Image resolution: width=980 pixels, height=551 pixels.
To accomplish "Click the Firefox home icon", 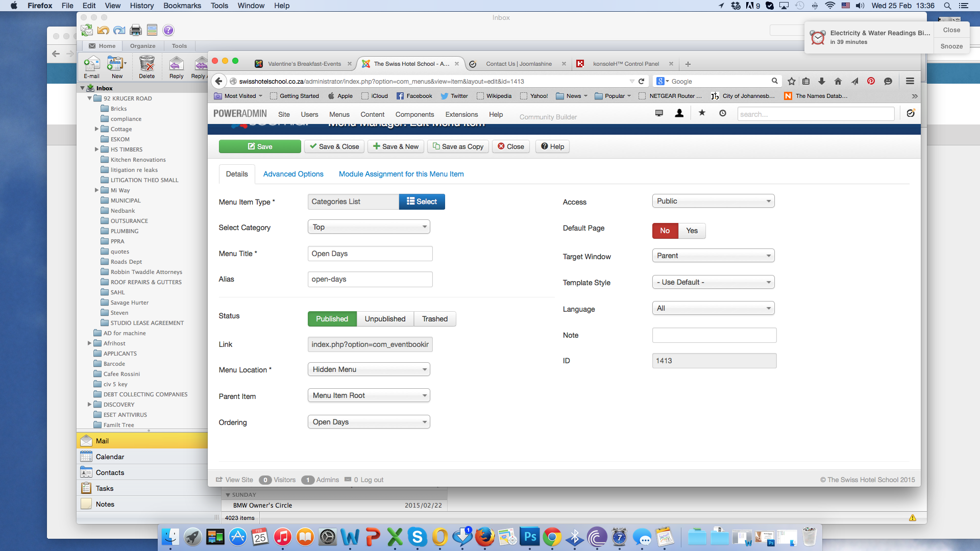I will (838, 81).
